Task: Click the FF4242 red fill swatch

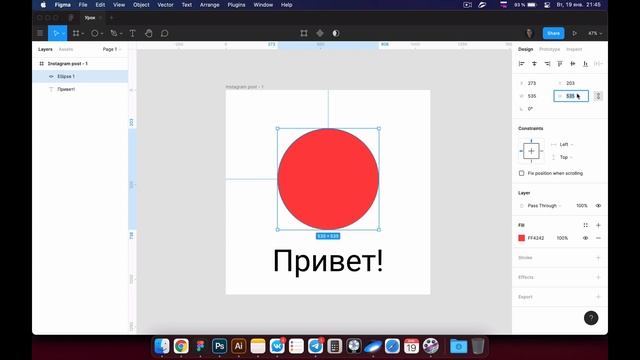Action: [x=522, y=238]
